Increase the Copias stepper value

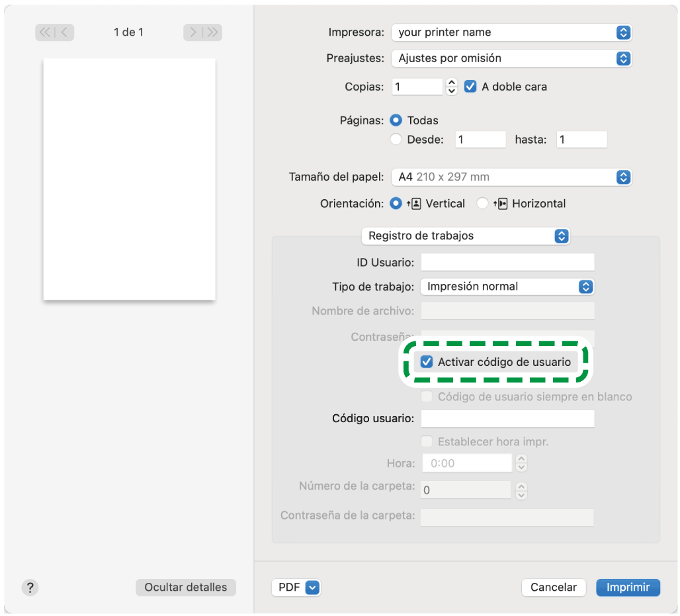click(452, 82)
